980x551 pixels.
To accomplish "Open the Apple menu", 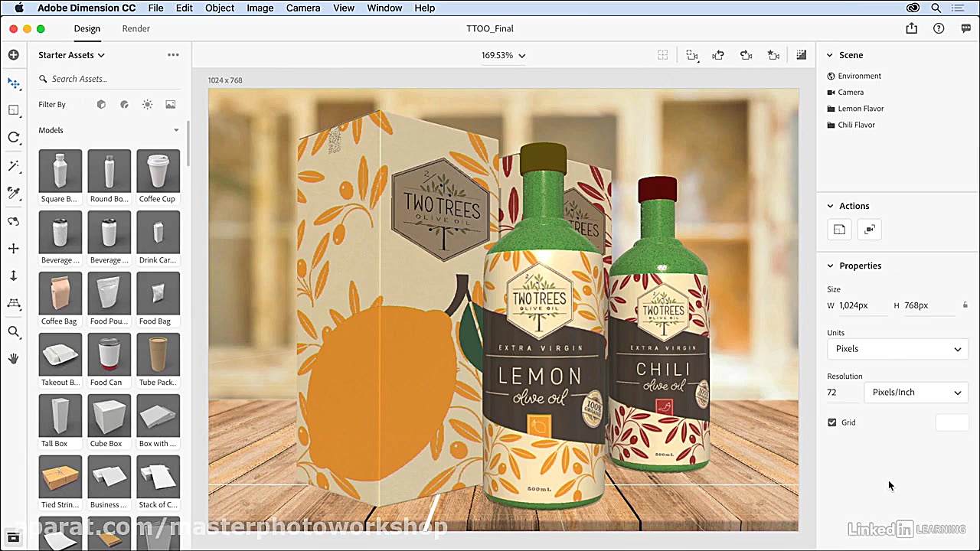I will point(18,8).
